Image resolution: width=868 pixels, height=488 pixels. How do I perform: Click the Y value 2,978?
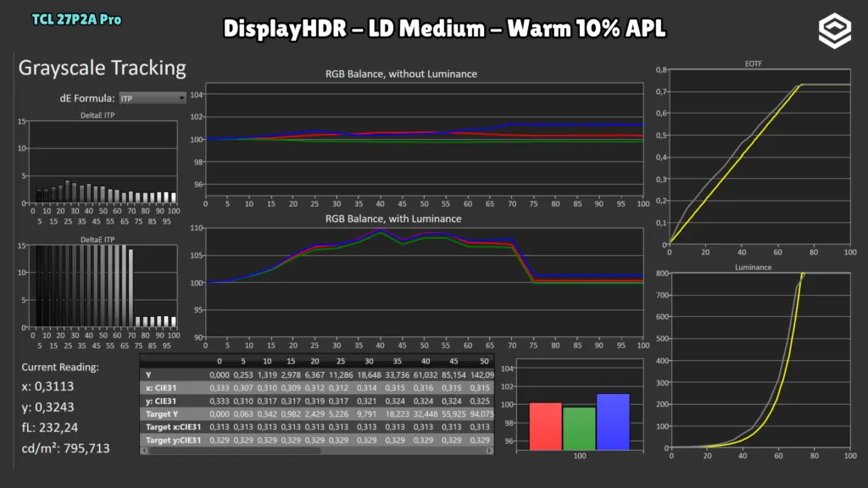click(291, 374)
